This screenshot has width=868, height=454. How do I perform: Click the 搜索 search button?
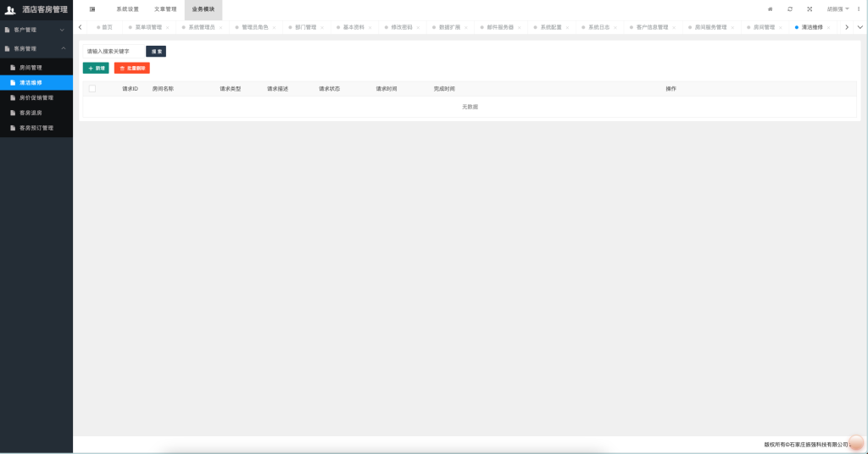pos(156,52)
